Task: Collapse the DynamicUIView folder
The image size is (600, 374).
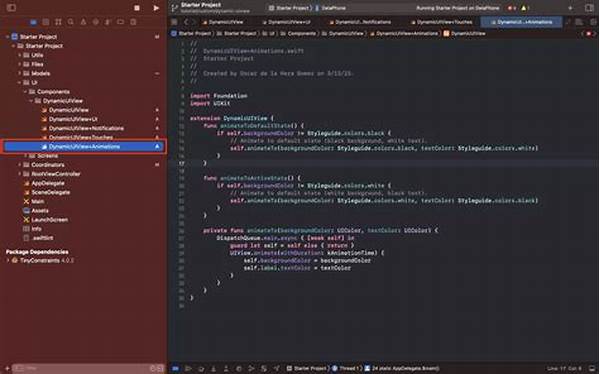Action: point(32,101)
